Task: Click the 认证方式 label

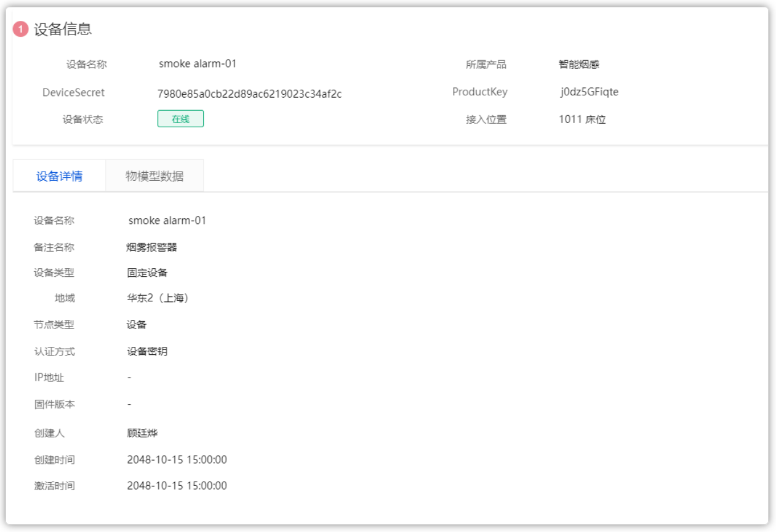Action: 54,352
